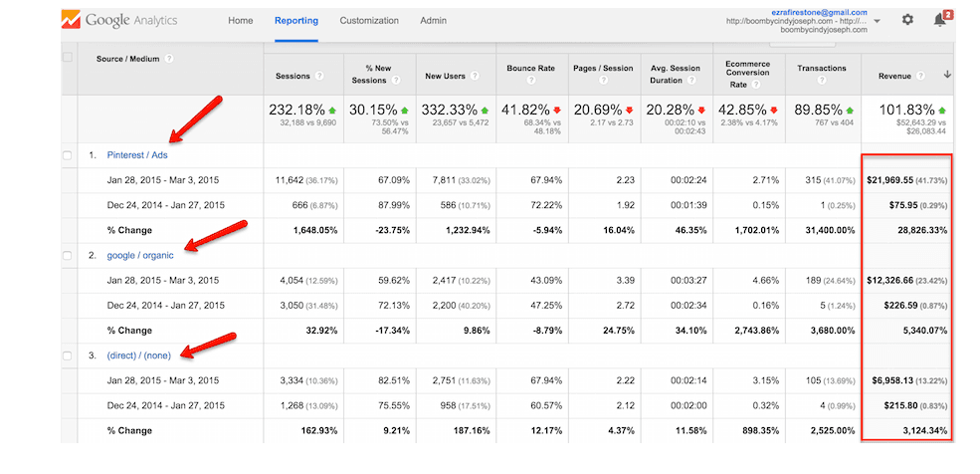Click the $21,969.55 revenue cell

(x=889, y=180)
